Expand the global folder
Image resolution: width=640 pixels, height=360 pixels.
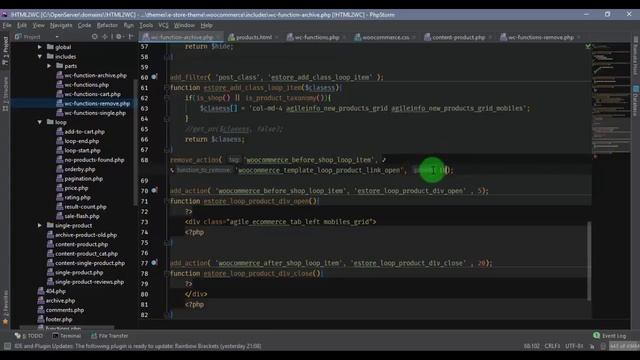coord(40,47)
